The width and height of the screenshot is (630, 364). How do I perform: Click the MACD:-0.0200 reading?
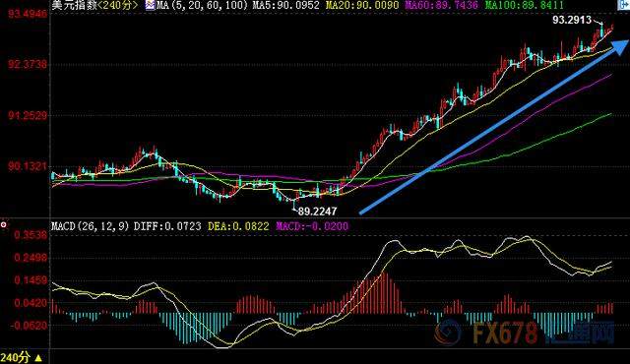312,226
